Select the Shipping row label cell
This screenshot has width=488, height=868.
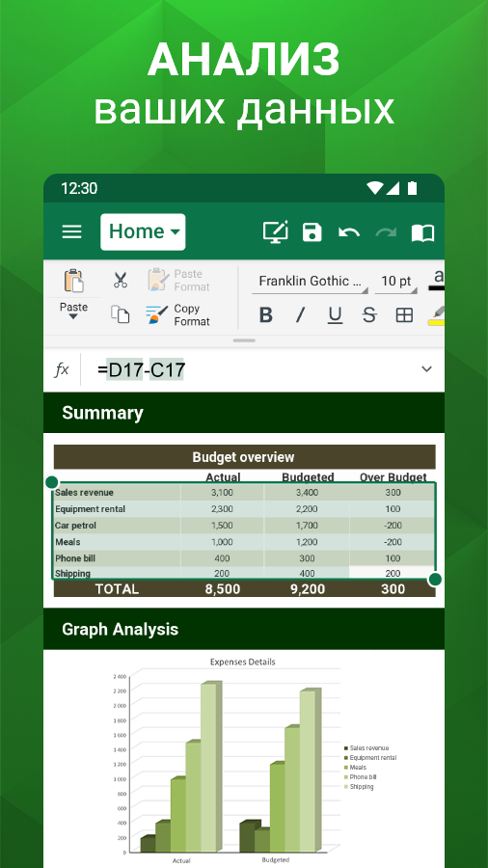tap(117, 574)
